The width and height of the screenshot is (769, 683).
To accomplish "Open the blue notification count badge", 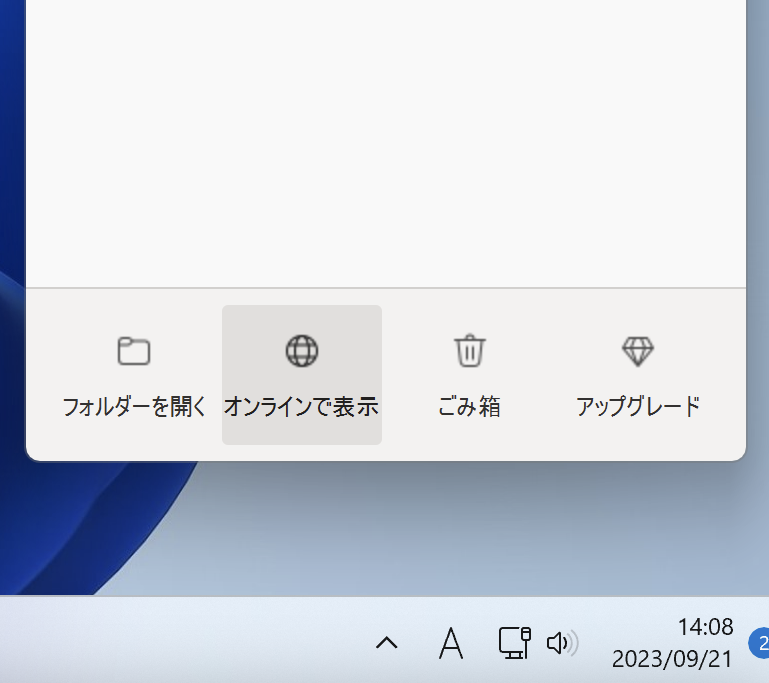I will 759,643.
